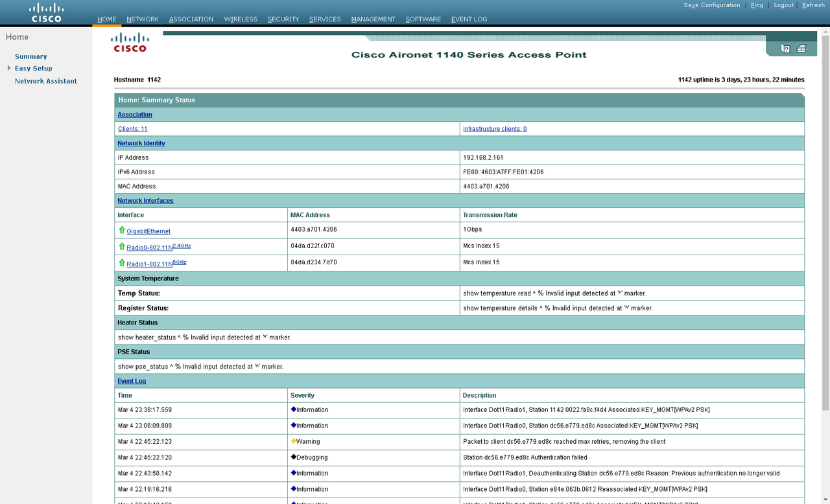Click the blue diamond in the 23:38:17.559 event row
Screen dimensions: 830x504
(x=293, y=409)
